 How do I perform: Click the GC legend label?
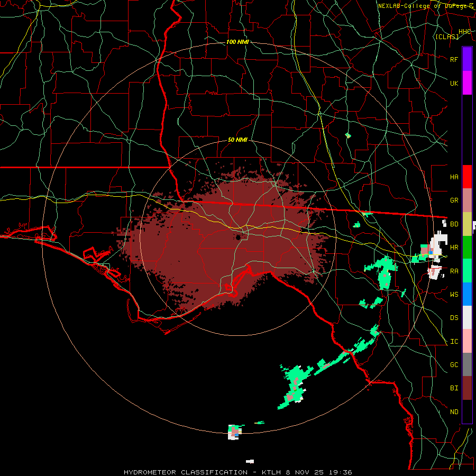click(x=454, y=365)
